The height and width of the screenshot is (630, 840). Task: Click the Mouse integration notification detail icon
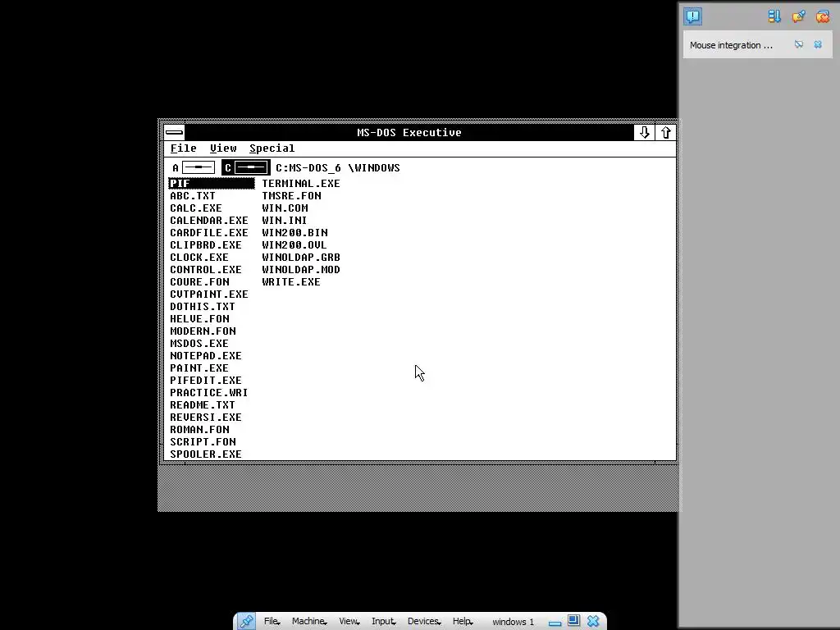(x=799, y=44)
